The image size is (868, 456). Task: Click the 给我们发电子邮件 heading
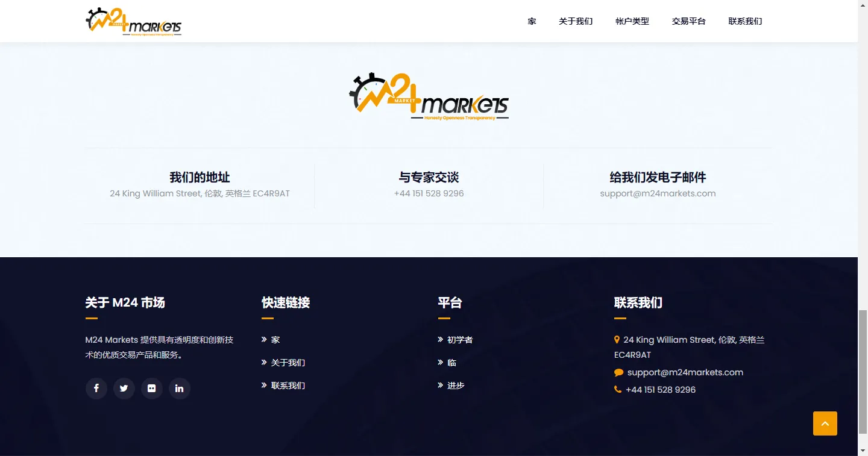tap(658, 177)
